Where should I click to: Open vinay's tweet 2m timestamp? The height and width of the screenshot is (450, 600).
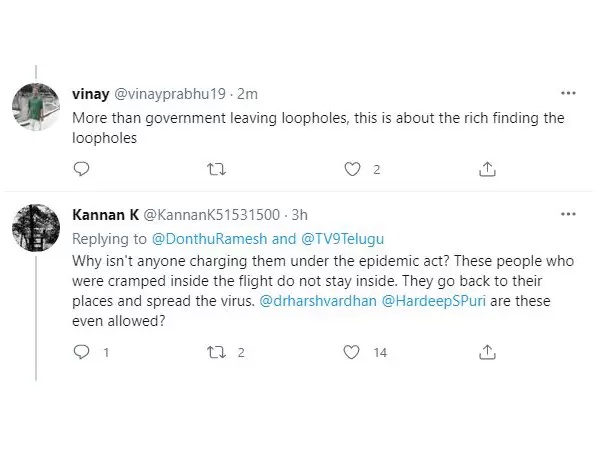(x=247, y=93)
